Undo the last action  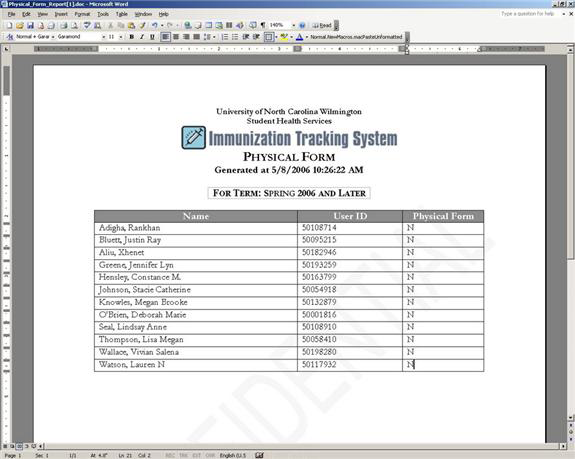[155, 25]
